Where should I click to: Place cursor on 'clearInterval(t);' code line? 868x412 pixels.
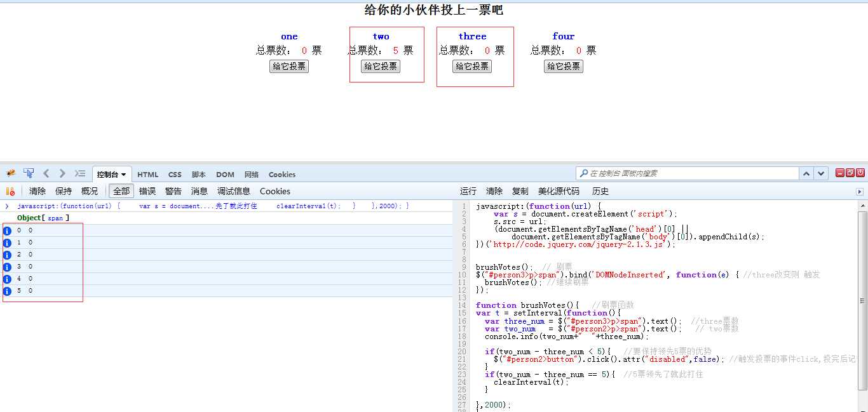[x=531, y=382]
